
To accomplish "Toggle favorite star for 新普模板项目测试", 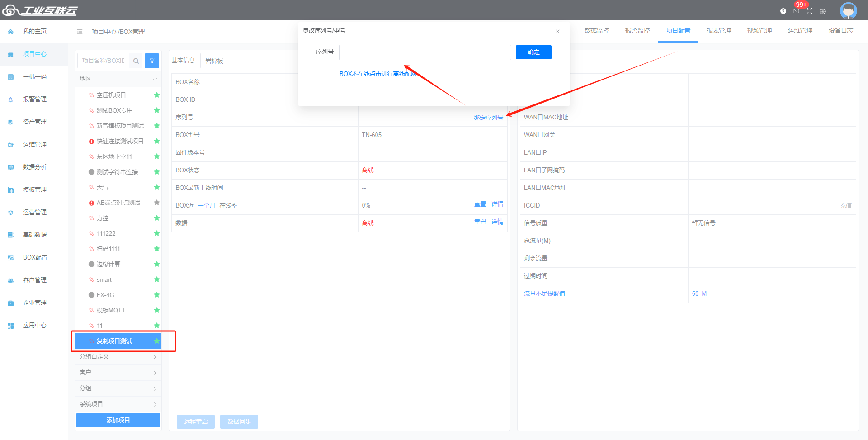I will (x=157, y=126).
